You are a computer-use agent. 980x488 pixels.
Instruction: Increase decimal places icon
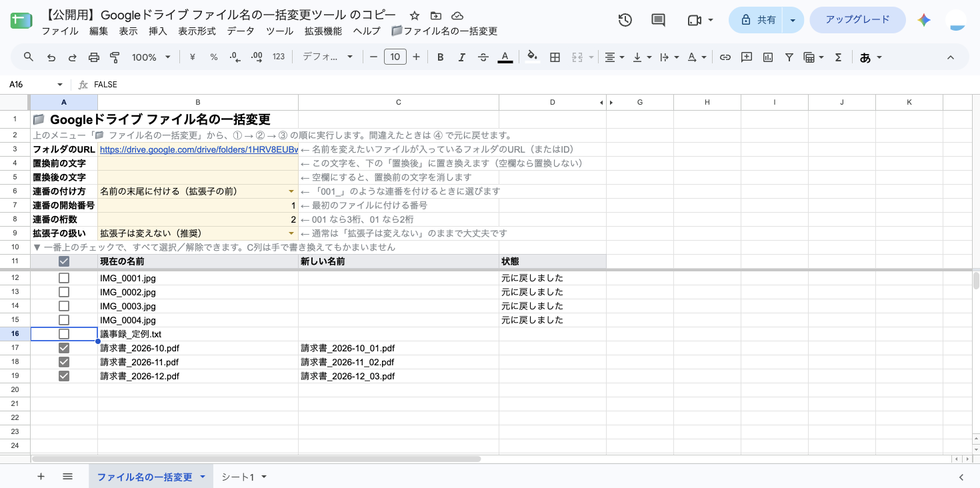[257, 57]
